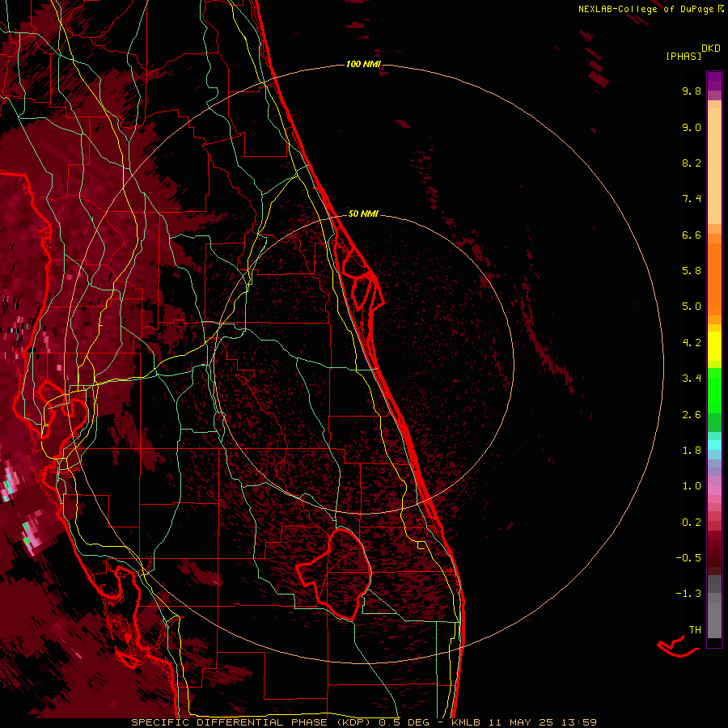
Task: Click the 11 MAY 25 date text
Action: click(x=522, y=722)
